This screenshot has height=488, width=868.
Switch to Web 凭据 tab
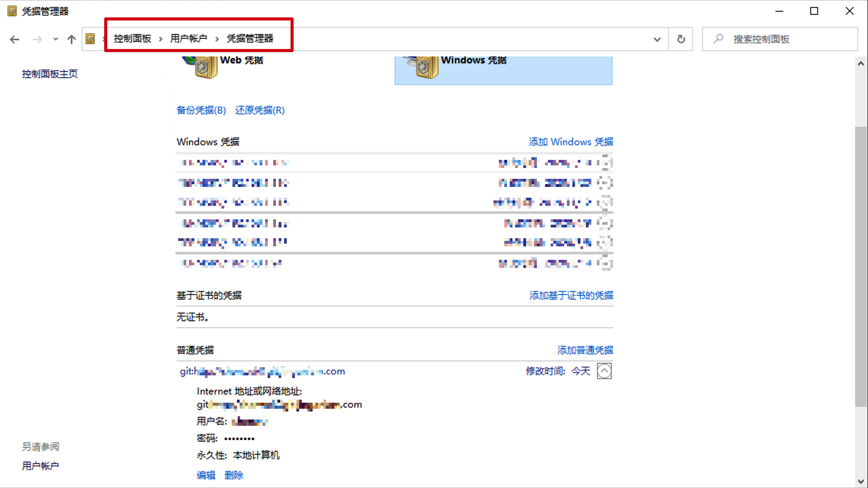click(242, 60)
